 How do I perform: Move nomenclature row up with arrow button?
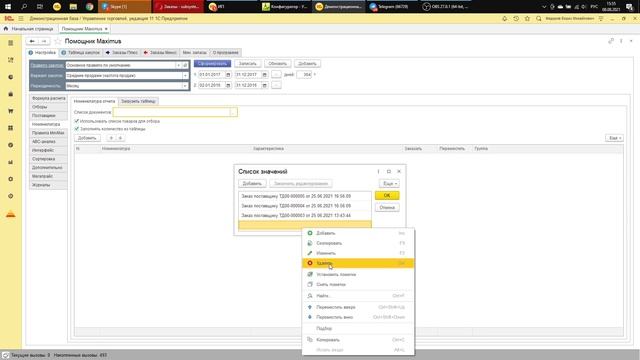[x=111, y=138]
